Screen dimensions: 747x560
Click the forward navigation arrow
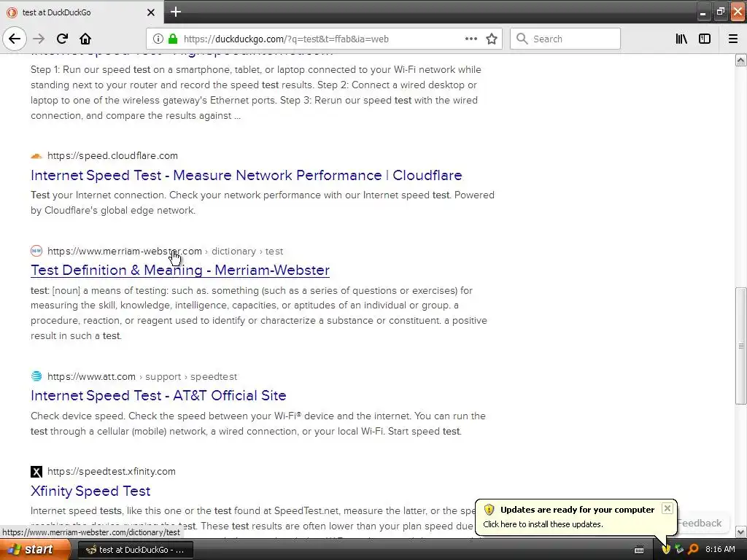pyautogui.click(x=39, y=39)
